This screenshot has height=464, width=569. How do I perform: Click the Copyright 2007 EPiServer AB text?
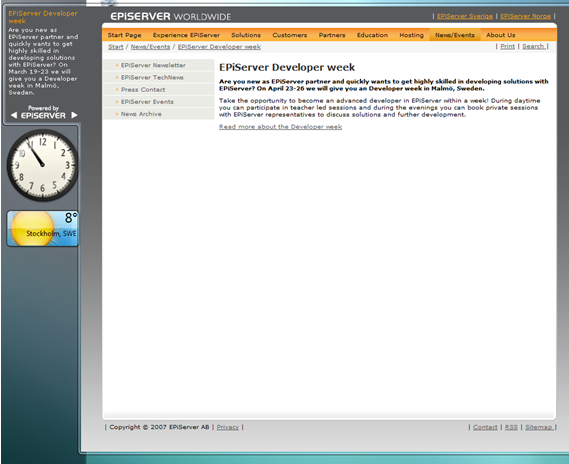click(159, 427)
